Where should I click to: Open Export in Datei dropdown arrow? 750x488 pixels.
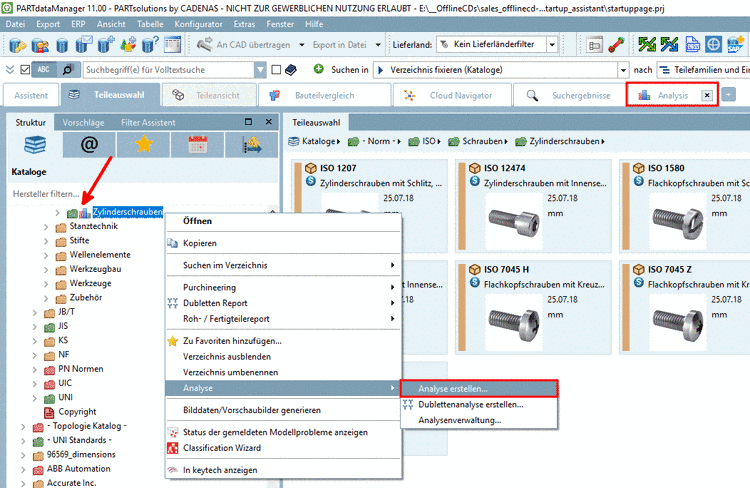(x=378, y=44)
